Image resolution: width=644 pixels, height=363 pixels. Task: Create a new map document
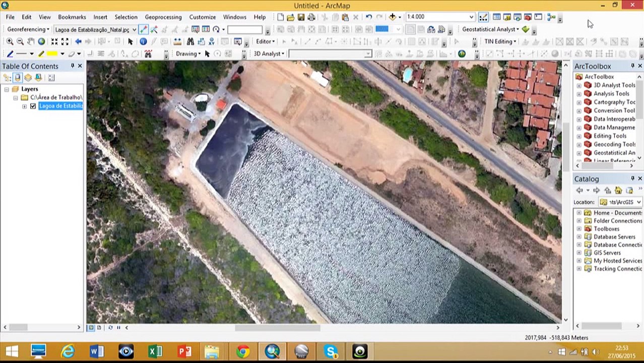click(281, 17)
